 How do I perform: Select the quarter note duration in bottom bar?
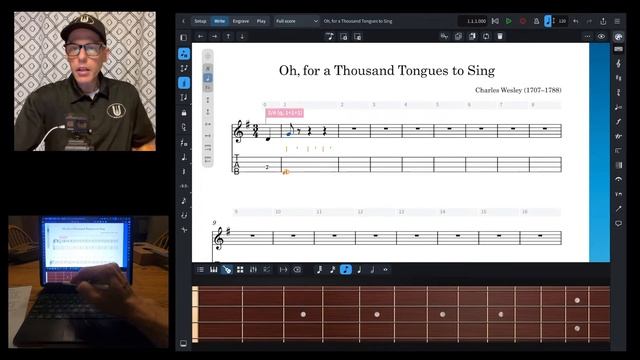point(359,269)
